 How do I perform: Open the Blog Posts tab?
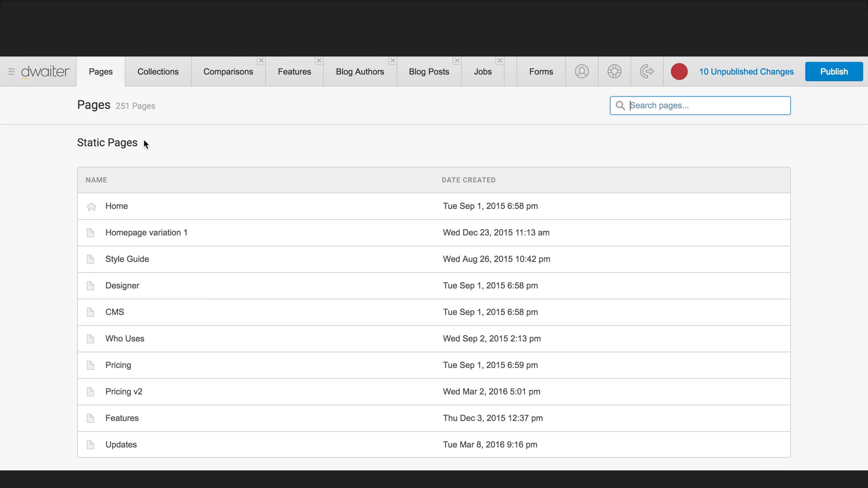429,72
